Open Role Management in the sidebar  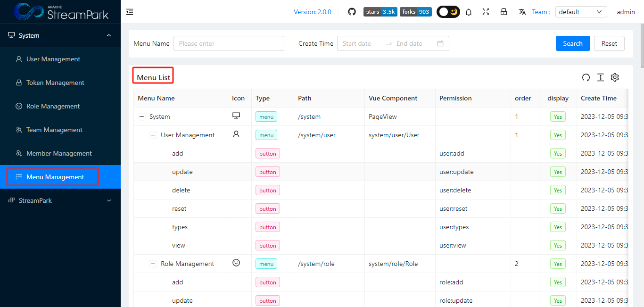point(53,106)
